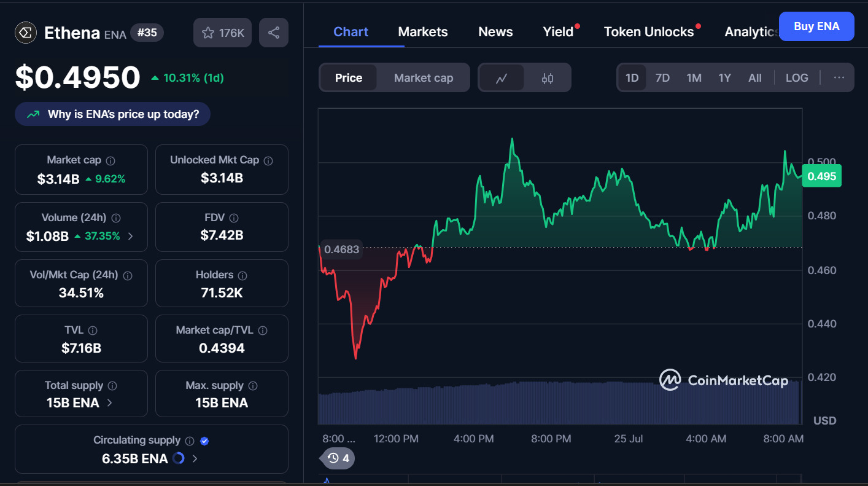This screenshot has width=868, height=486.
Task: Click the $7.16B TVL value
Action: (x=81, y=348)
